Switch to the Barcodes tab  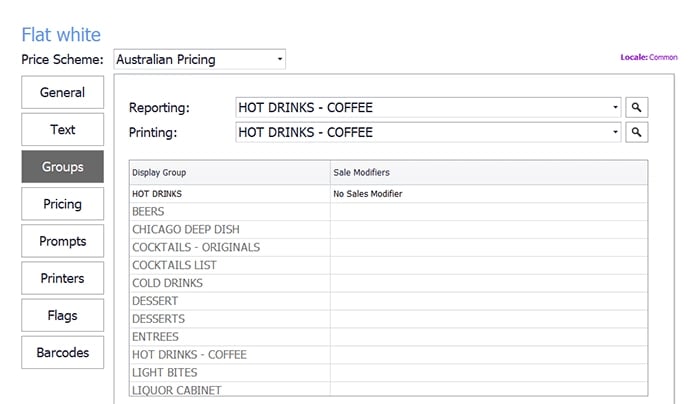(x=62, y=353)
